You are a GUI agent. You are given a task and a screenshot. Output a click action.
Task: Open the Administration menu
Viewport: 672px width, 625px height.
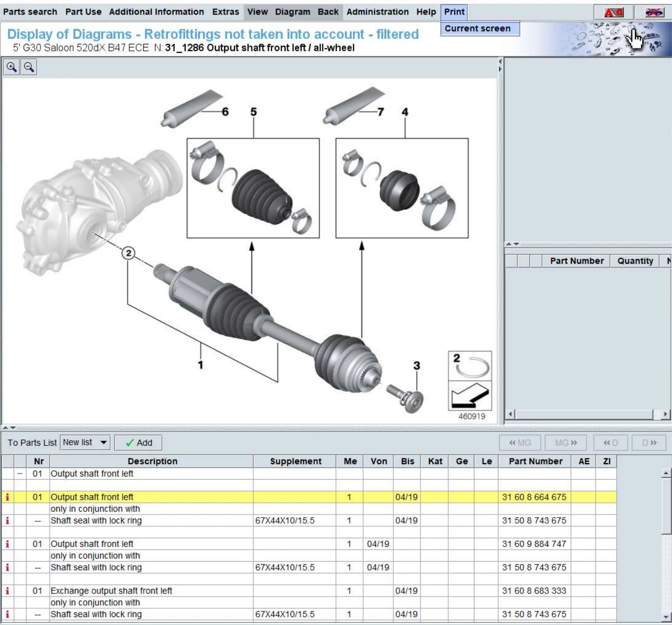coord(378,12)
